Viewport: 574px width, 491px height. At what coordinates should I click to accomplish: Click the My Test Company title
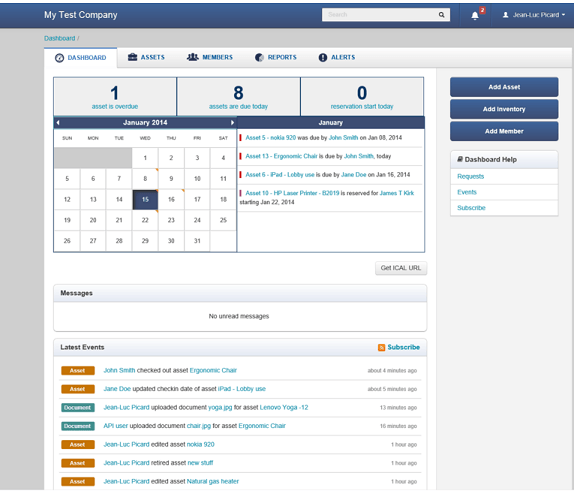81,15
